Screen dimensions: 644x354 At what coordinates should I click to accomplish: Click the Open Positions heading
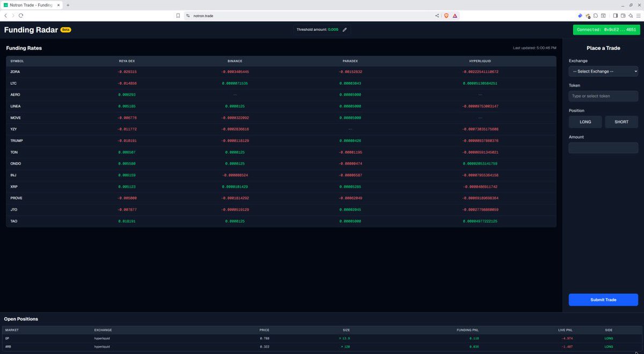click(x=21, y=319)
